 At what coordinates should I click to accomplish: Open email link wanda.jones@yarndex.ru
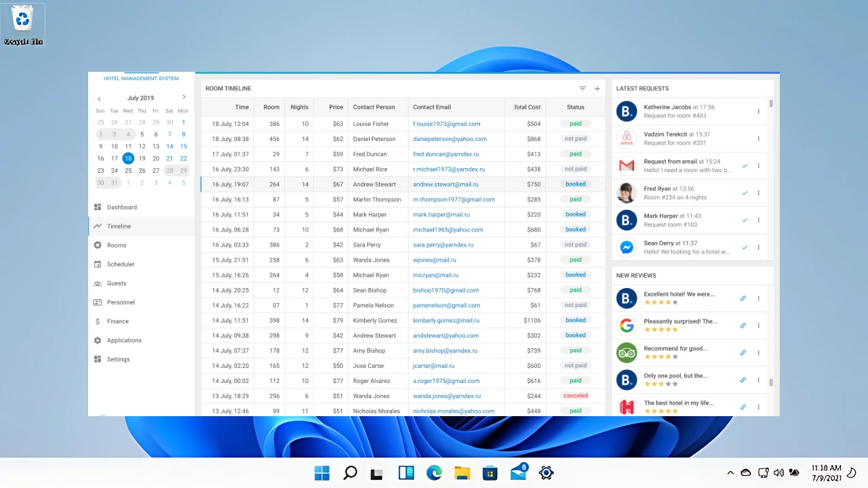click(447, 396)
